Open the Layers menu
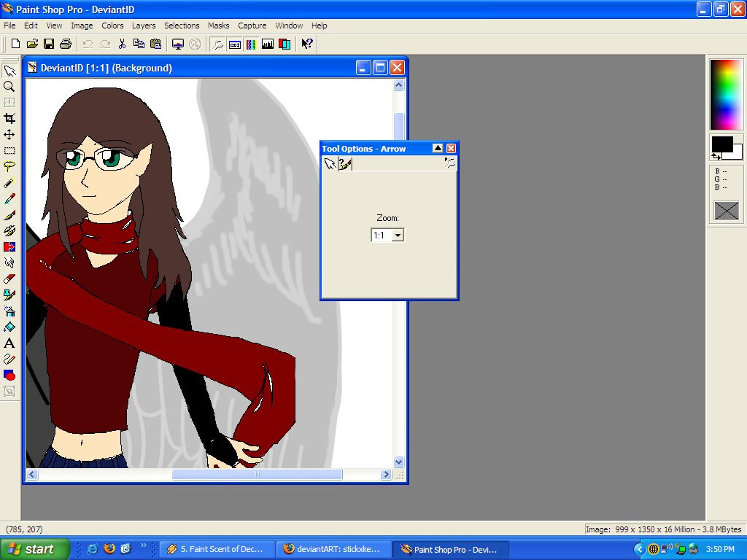Screen dimensions: 747x560 pos(144,26)
